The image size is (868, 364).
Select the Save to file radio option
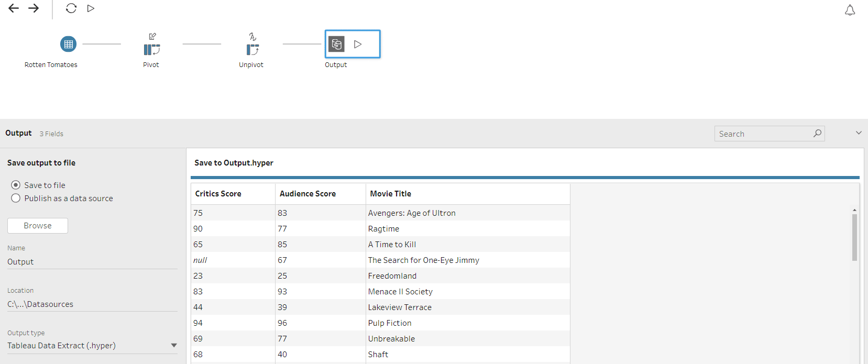point(16,185)
